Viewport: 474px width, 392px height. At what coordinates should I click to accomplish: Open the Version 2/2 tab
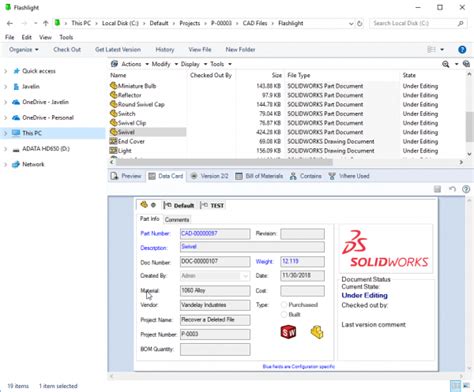209,176
